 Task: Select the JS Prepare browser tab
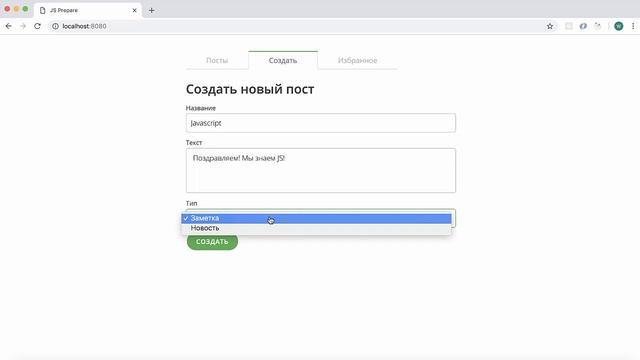point(88,10)
